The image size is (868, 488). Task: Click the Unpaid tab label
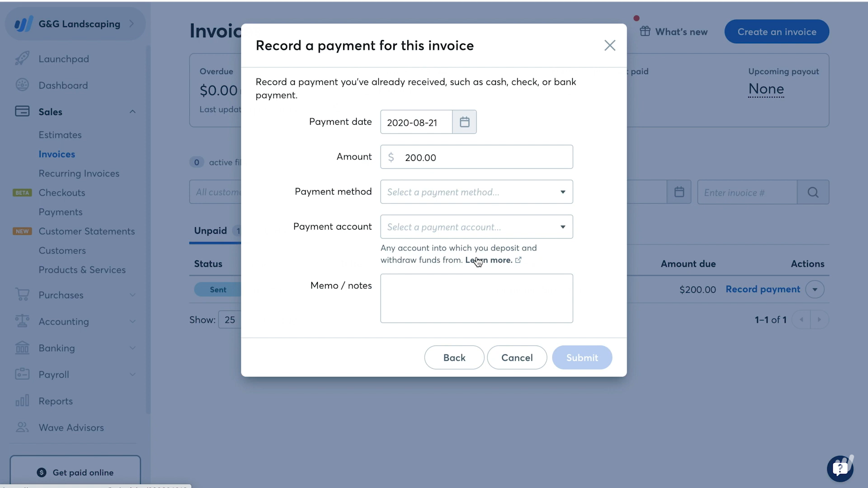(210, 230)
